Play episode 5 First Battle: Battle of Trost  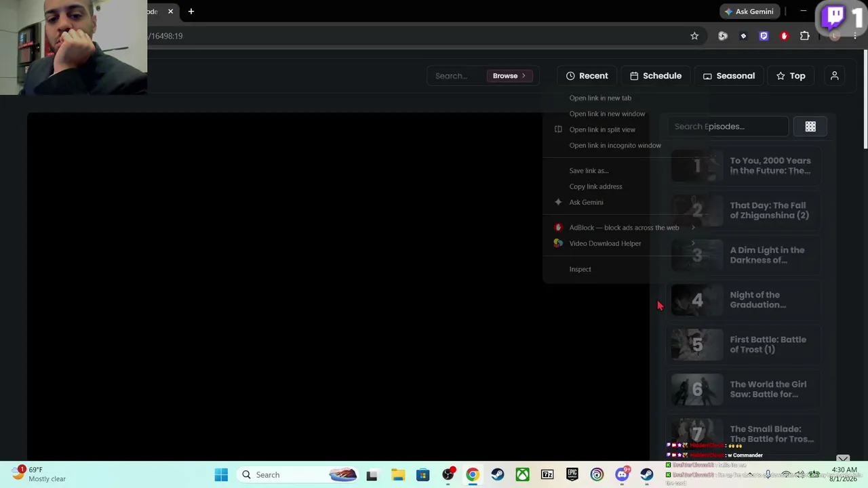point(745,344)
